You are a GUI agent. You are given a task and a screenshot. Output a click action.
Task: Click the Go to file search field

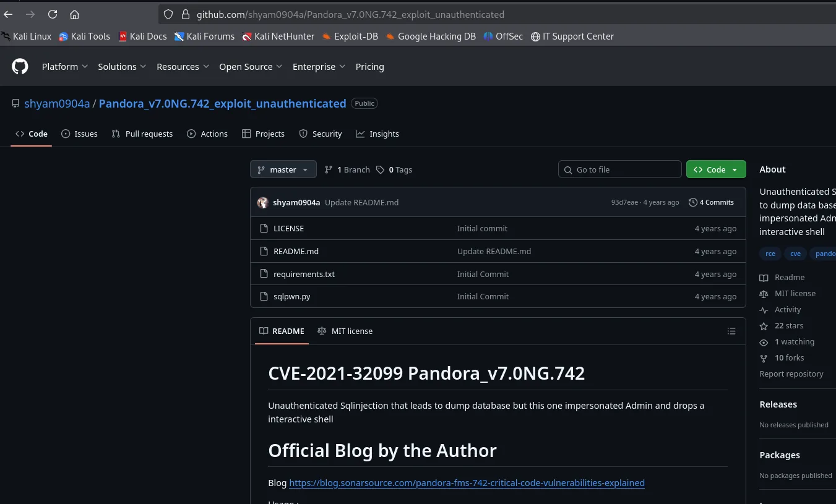pyautogui.click(x=619, y=169)
